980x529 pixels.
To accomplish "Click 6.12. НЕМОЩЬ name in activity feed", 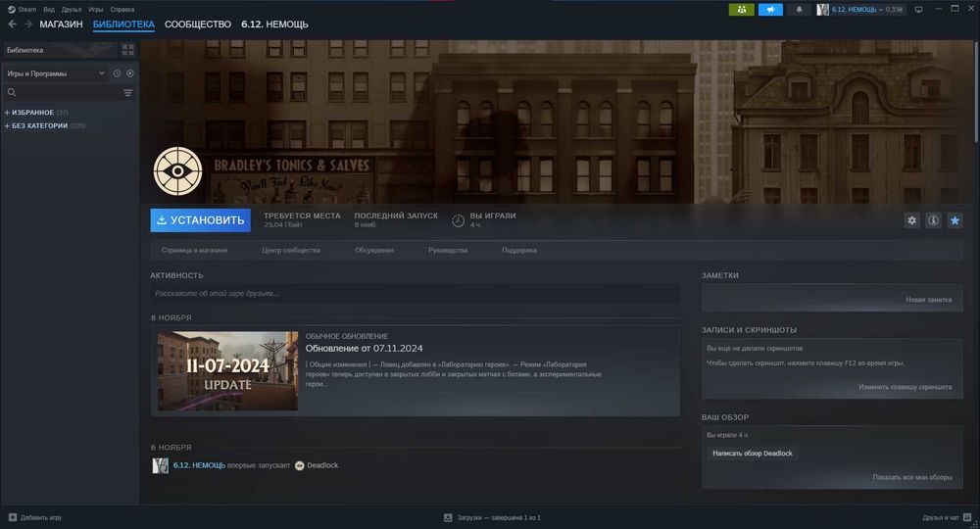I will (199, 465).
